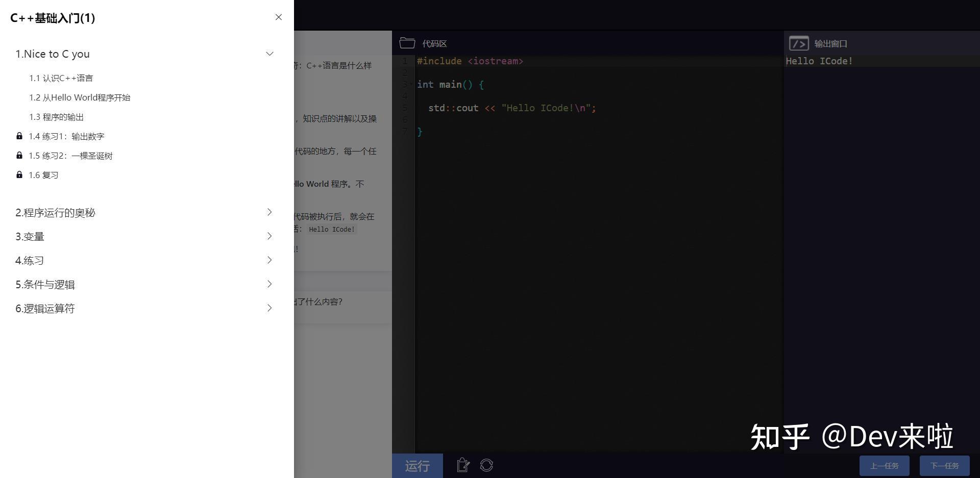Click the lock icon beside 1.6 复习
The height and width of the screenshot is (478, 980).
coord(19,174)
